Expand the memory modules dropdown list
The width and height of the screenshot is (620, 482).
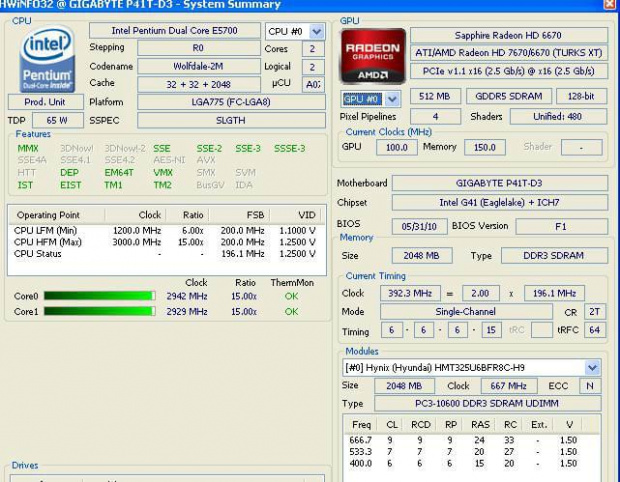[592, 368]
